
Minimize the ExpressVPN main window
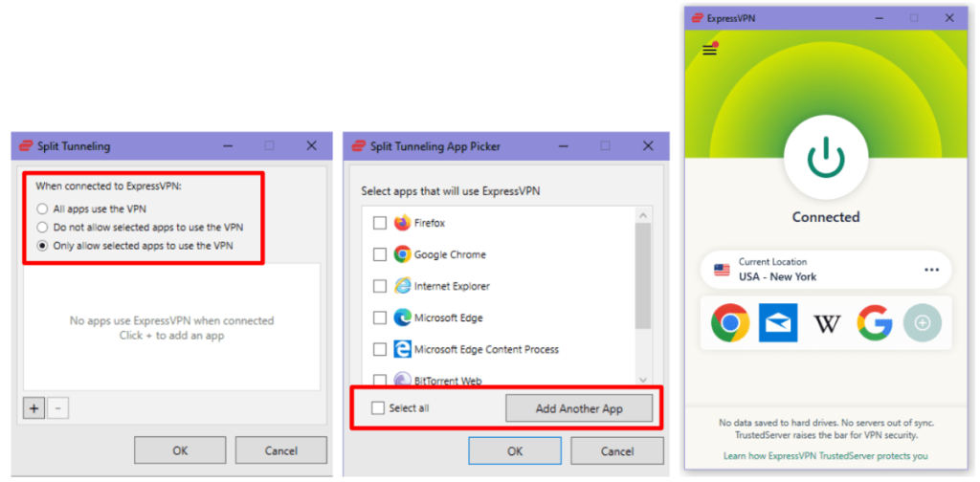point(880,18)
